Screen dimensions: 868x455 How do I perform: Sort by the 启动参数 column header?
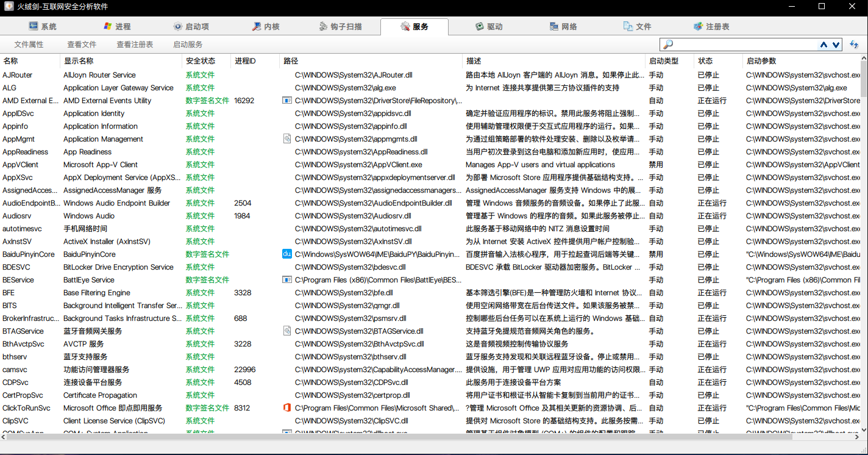point(802,61)
